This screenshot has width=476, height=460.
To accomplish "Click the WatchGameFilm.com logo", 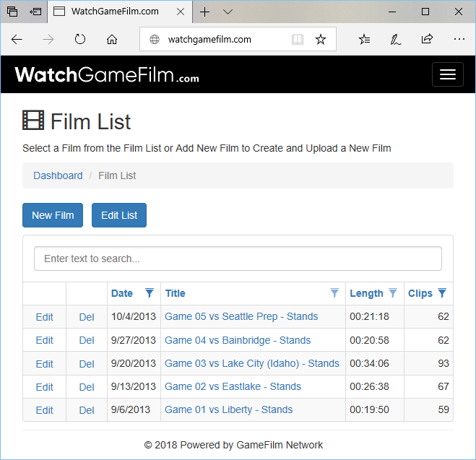I will tap(107, 74).
